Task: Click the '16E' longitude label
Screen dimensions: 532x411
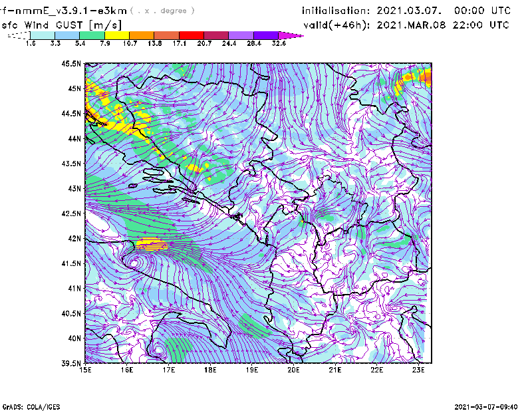Action: (127, 370)
